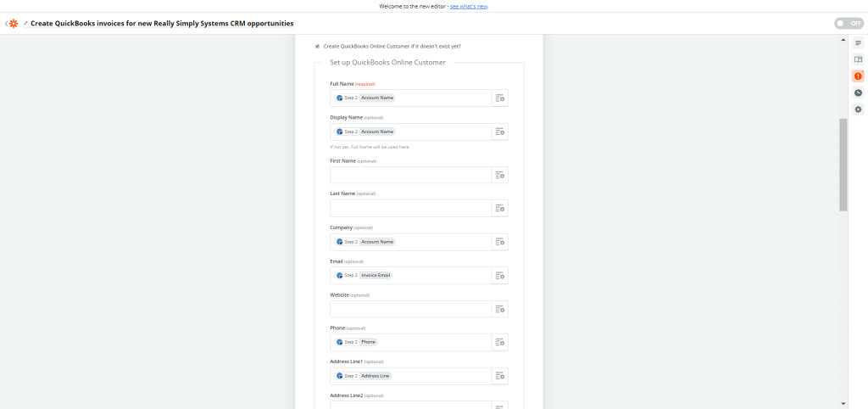Click the vertical scrollbar thumb
The width and height of the screenshot is (868, 409).
(x=843, y=165)
